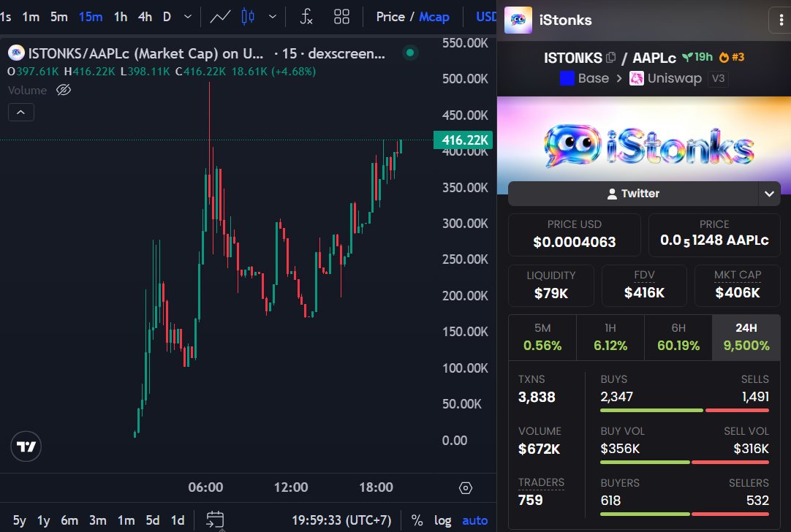The width and height of the screenshot is (791, 532).
Task: Select the active 15m timeframe
Action: tap(91, 17)
